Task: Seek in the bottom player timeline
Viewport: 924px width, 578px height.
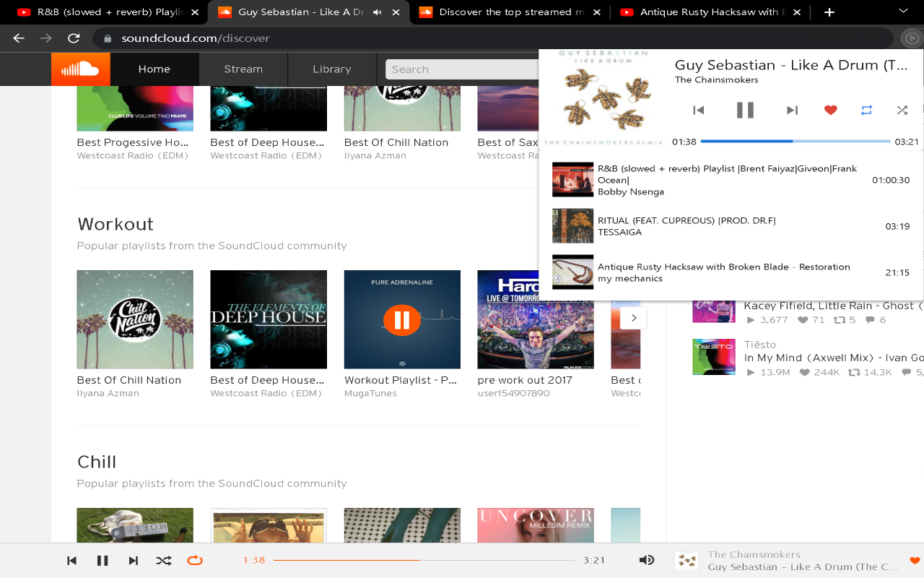Action: pyautogui.click(x=424, y=561)
